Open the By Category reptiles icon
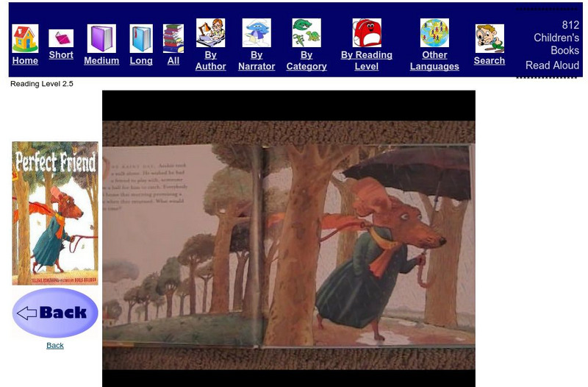Screen dimensions: 588x387 coord(306,33)
